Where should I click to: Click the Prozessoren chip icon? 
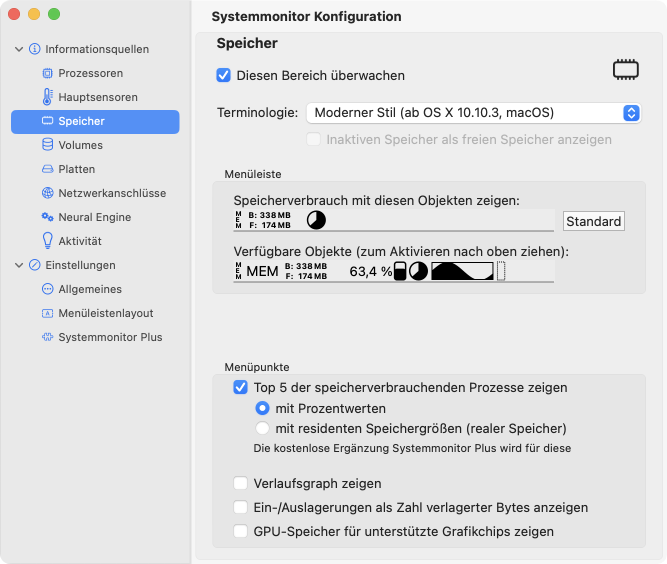coord(48,73)
